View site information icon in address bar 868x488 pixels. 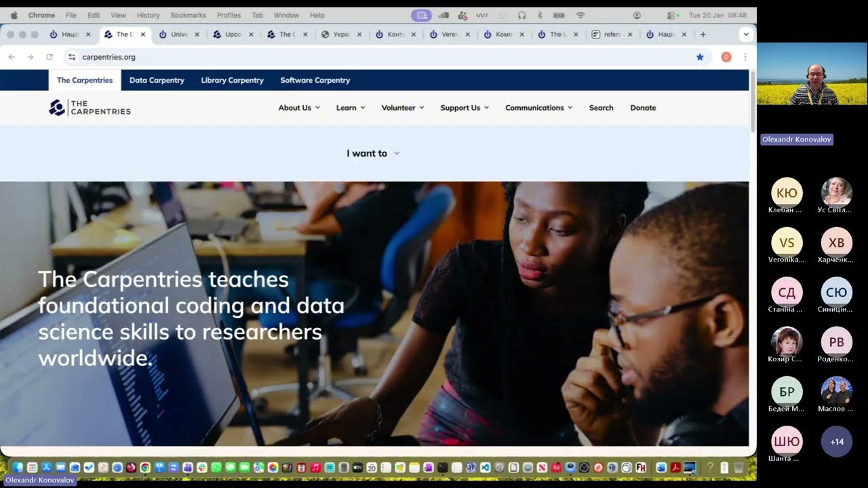pyautogui.click(x=72, y=57)
